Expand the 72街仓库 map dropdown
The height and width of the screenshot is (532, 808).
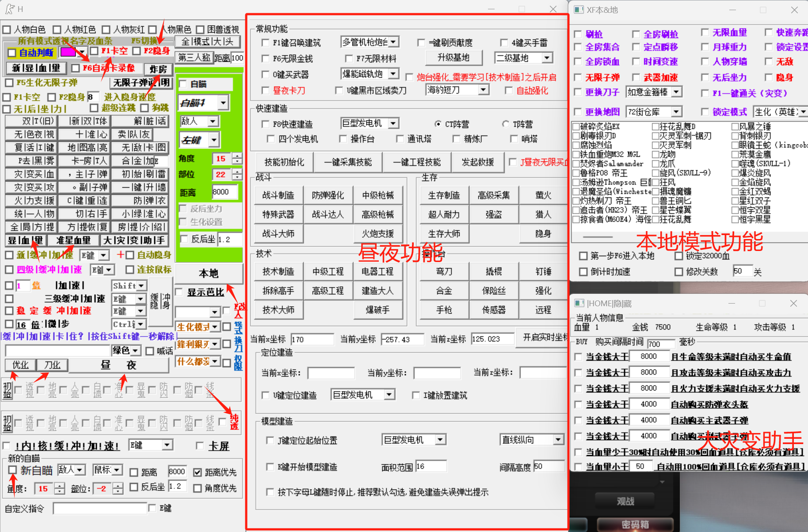[x=676, y=112]
